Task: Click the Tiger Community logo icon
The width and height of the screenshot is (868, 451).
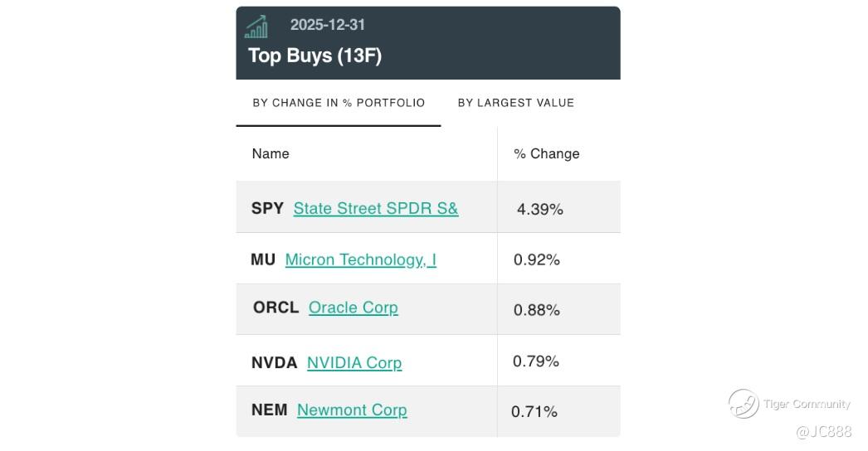Action: tap(744, 404)
